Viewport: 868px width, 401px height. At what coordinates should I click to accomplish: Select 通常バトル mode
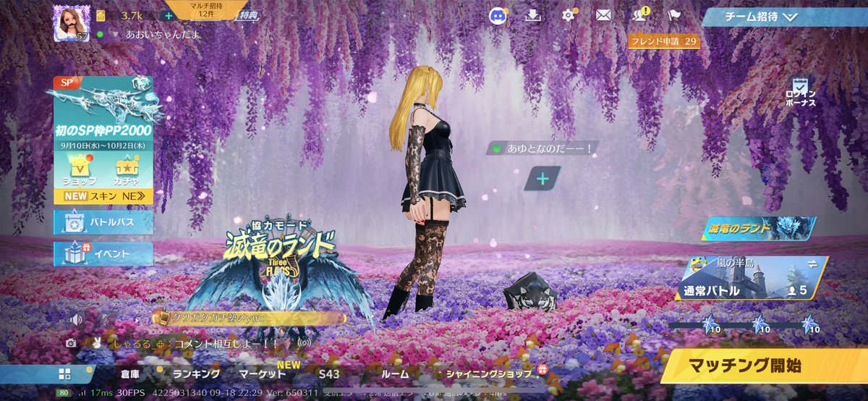[711, 291]
